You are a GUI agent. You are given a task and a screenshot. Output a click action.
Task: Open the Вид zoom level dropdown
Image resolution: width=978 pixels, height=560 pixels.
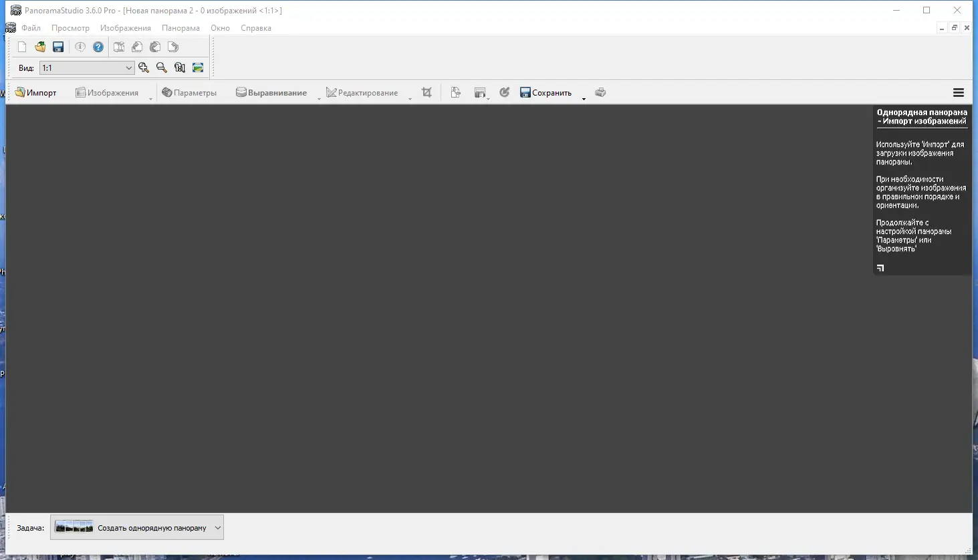pyautogui.click(x=128, y=67)
